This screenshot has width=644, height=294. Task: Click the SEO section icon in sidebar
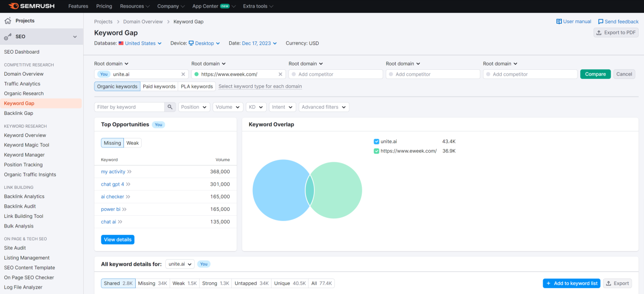coord(8,36)
